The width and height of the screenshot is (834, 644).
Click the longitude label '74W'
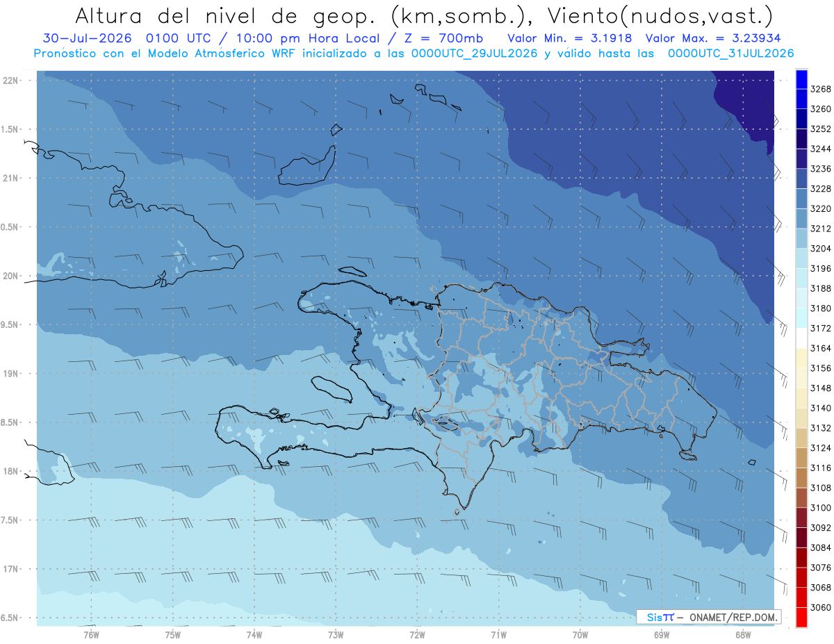[x=254, y=634]
